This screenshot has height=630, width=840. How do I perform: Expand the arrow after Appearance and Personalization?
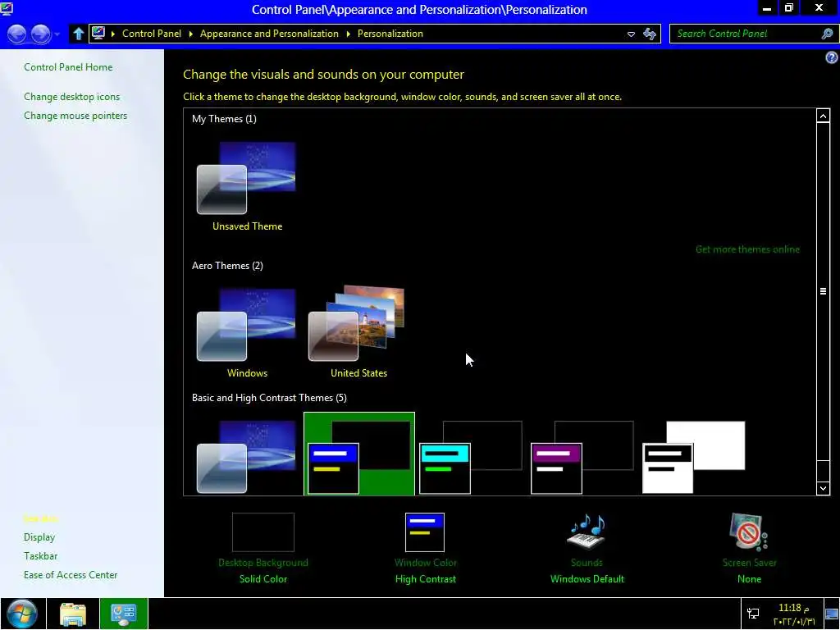pyautogui.click(x=348, y=34)
